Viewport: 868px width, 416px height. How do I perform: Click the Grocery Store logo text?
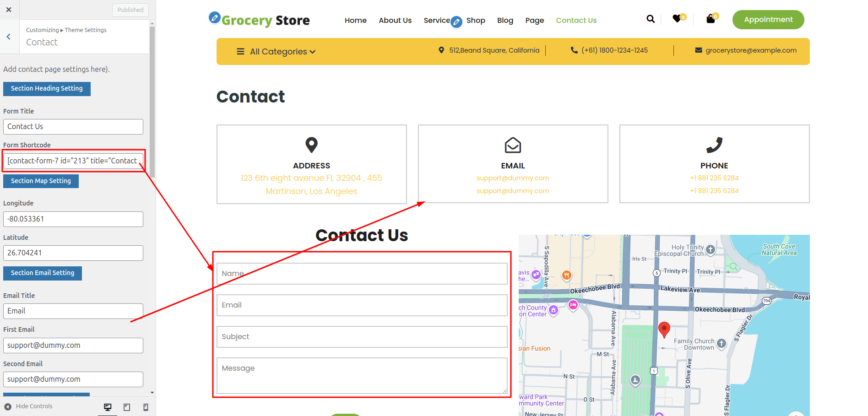[266, 20]
